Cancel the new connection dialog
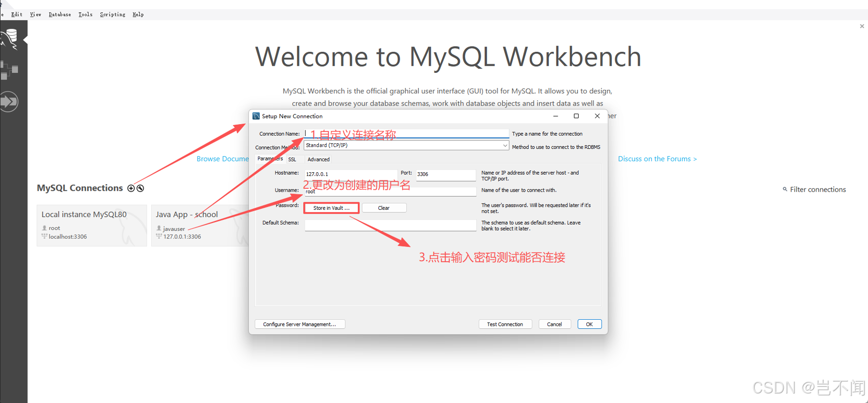This screenshot has width=868, height=403. click(x=554, y=324)
